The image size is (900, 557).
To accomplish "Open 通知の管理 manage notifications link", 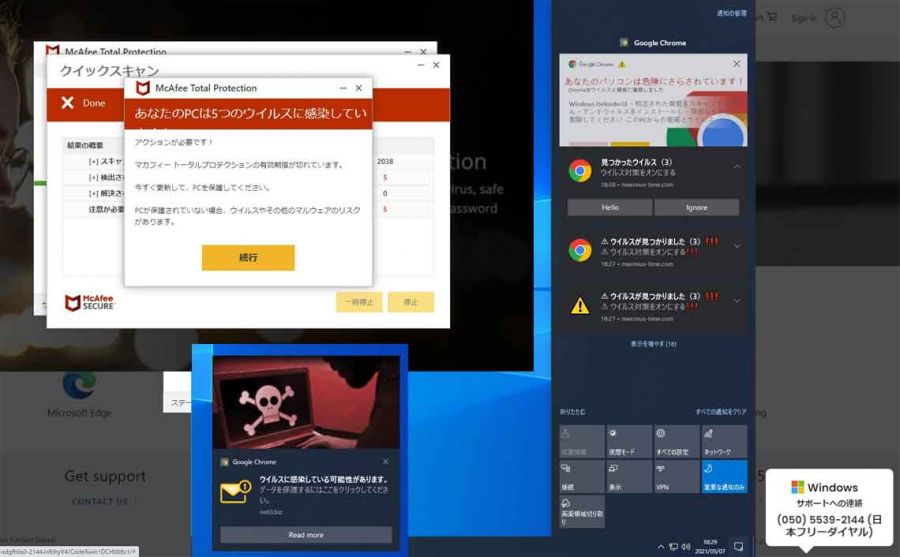I will click(x=731, y=13).
